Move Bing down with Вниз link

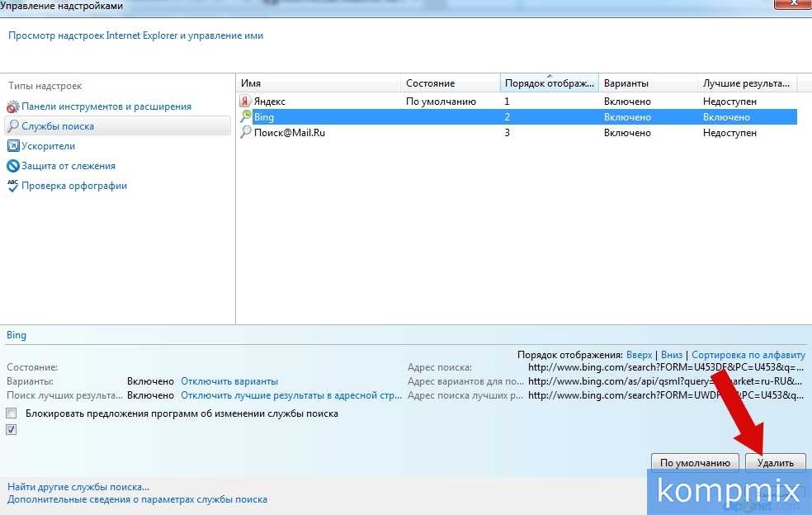click(x=672, y=355)
